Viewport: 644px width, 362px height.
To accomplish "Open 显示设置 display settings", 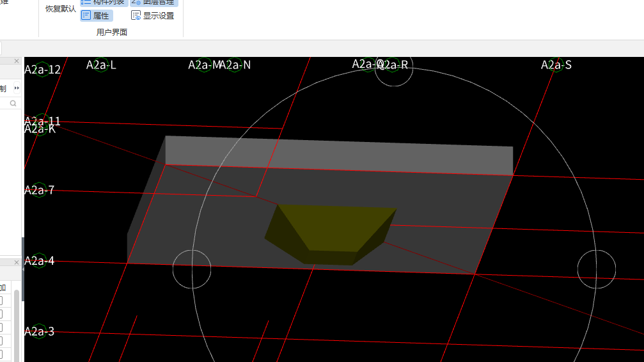I will (x=152, y=15).
